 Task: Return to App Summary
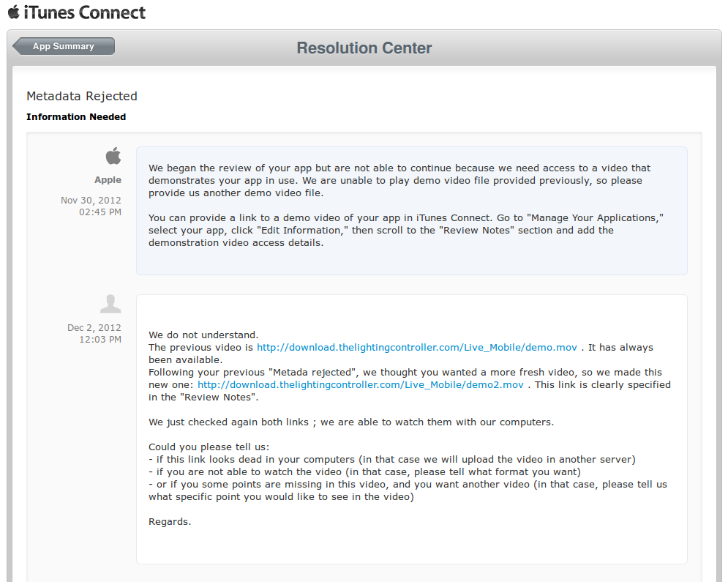[63, 45]
